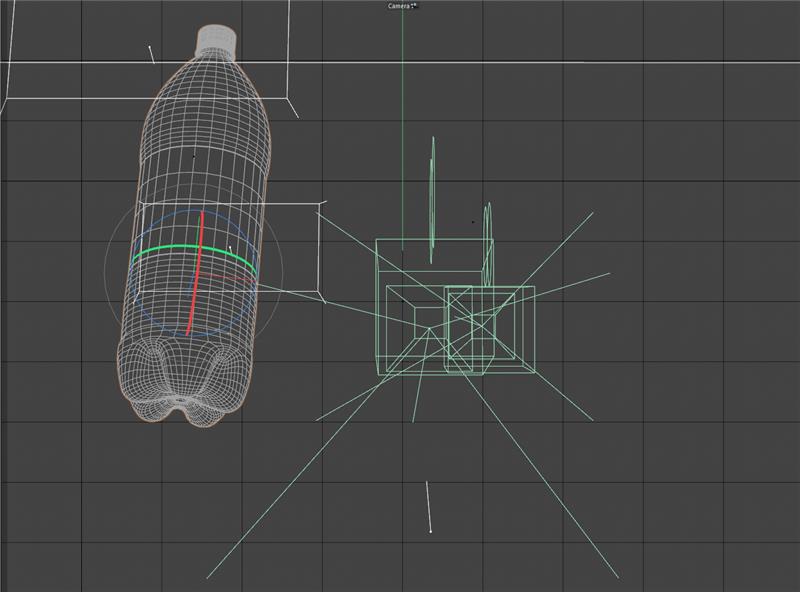Select the white line marker below camera
The height and width of the screenshot is (592, 800).
pos(429,506)
